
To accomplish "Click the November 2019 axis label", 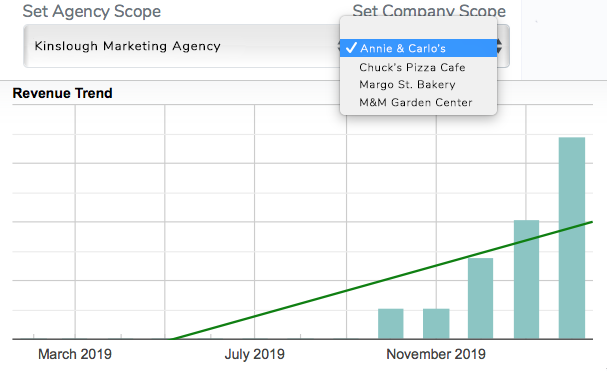I will pyautogui.click(x=436, y=354).
